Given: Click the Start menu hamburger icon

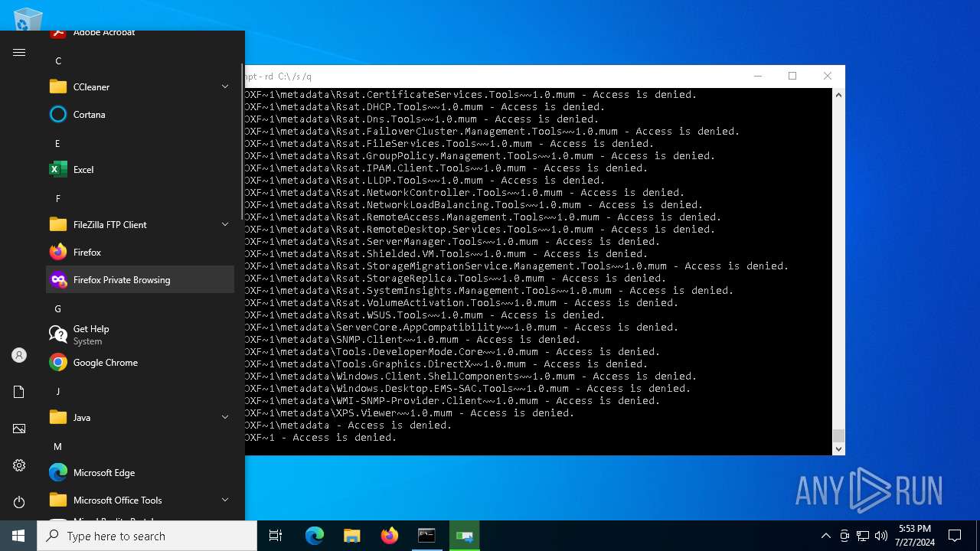Looking at the screenshot, I should click(x=19, y=52).
